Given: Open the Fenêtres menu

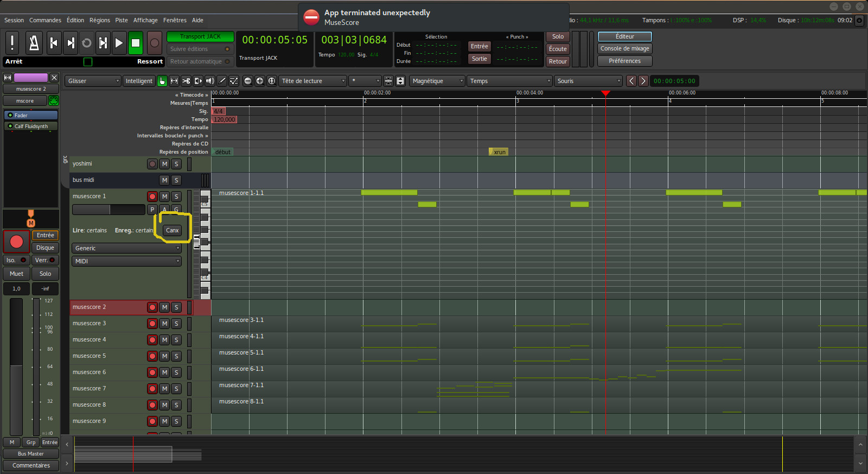Looking at the screenshot, I should pyautogui.click(x=175, y=20).
